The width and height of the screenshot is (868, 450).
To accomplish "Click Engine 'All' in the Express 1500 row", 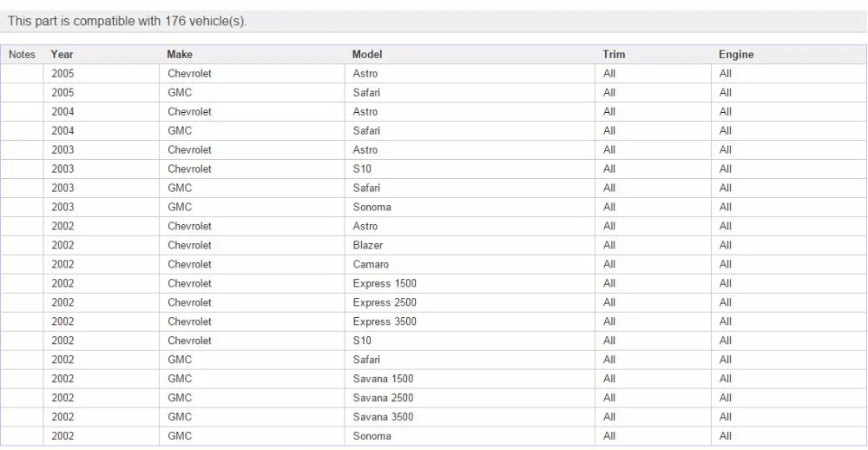I will click(x=726, y=283).
